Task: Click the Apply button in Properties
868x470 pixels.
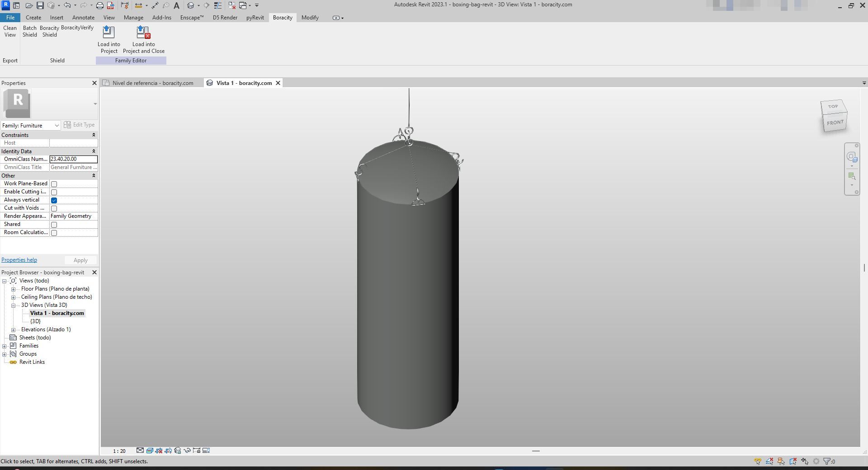Action: point(80,260)
